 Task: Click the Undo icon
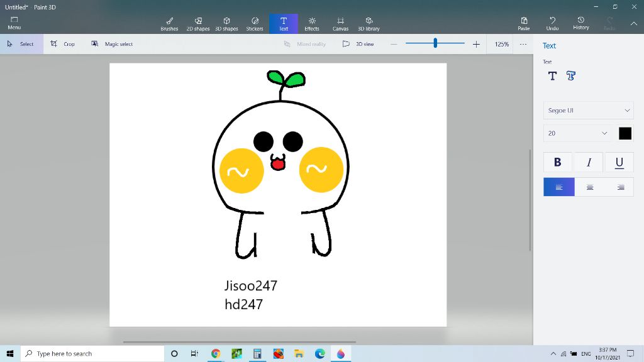pyautogui.click(x=552, y=23)
